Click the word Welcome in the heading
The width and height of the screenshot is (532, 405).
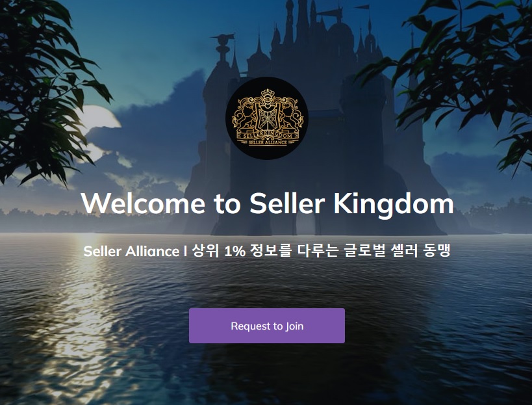click(x=143, y=203)
